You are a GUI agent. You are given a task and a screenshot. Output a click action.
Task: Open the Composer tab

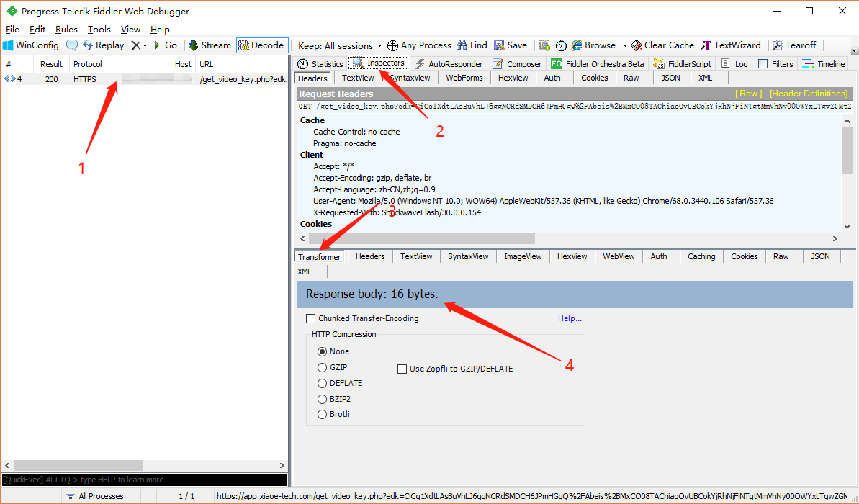516,64
